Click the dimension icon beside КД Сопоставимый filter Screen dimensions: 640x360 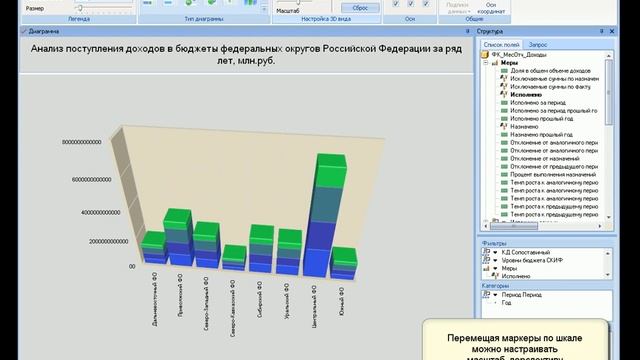[486, 252]
